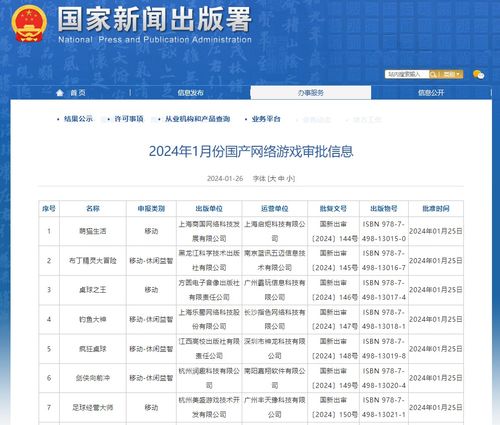Click the magnifier search icon
This screenshot has width=500, height=425.
pos(433,74)
